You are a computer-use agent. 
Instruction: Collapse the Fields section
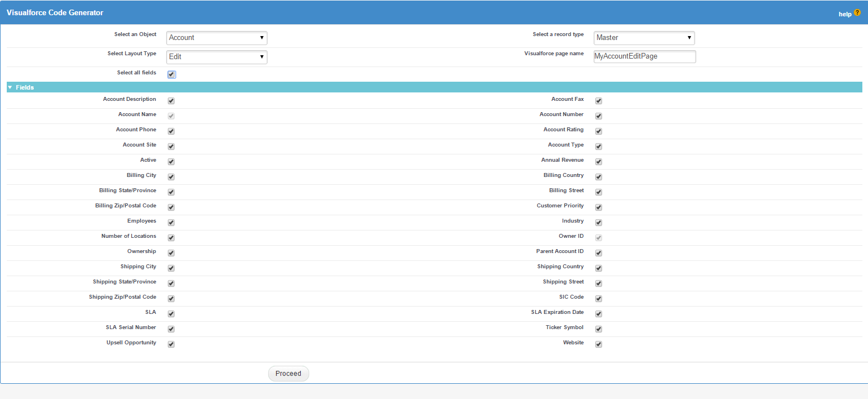click(9, 87)
